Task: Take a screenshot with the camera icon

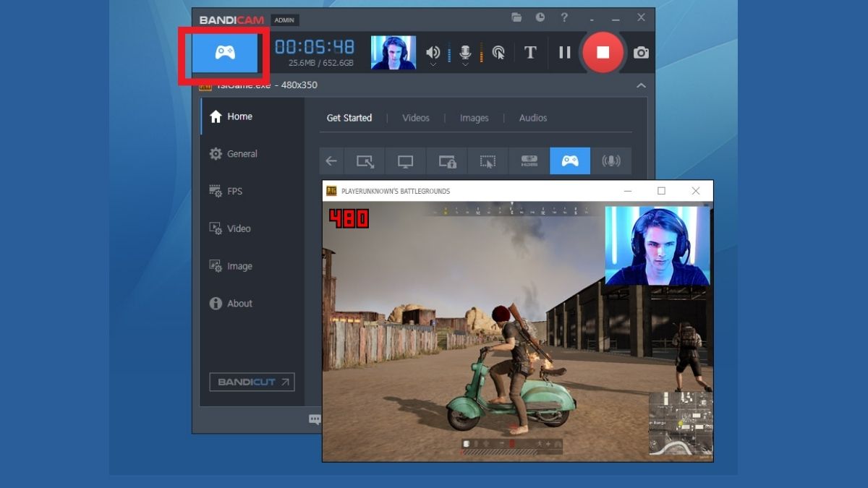Action: [x=641, y=53]
